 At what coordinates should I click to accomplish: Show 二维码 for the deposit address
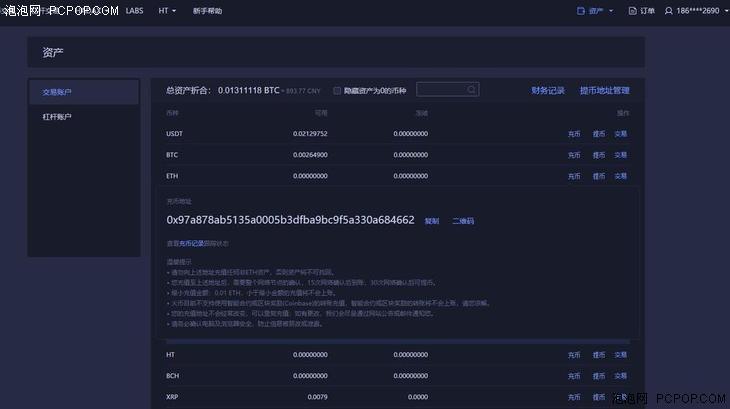(463, 221)
